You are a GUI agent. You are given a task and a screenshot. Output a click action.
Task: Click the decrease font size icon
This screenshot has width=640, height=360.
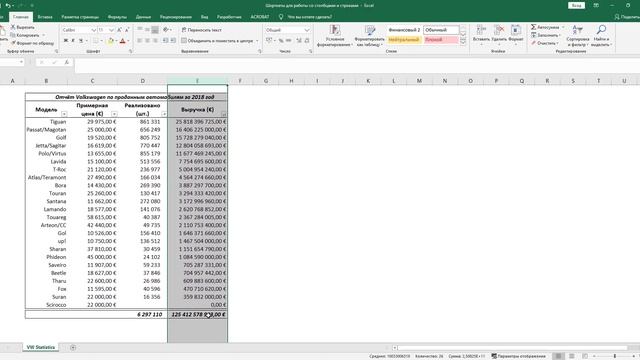(127, 30)
